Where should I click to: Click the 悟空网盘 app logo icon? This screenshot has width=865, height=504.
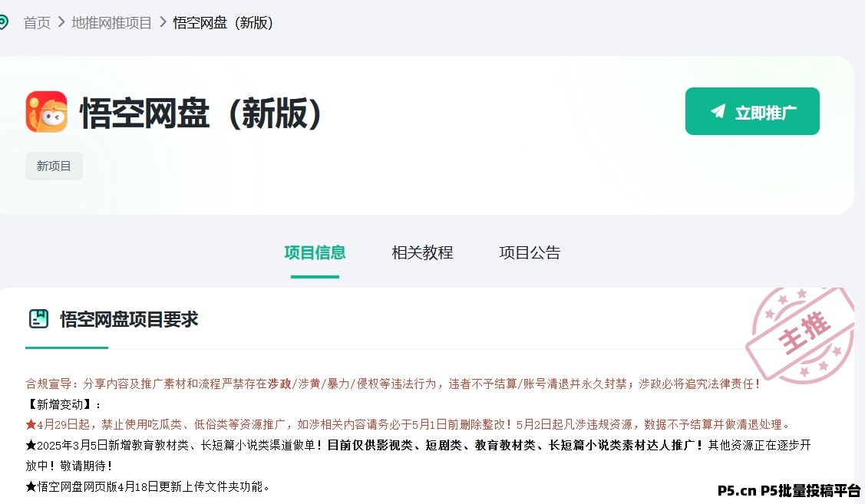46,112
